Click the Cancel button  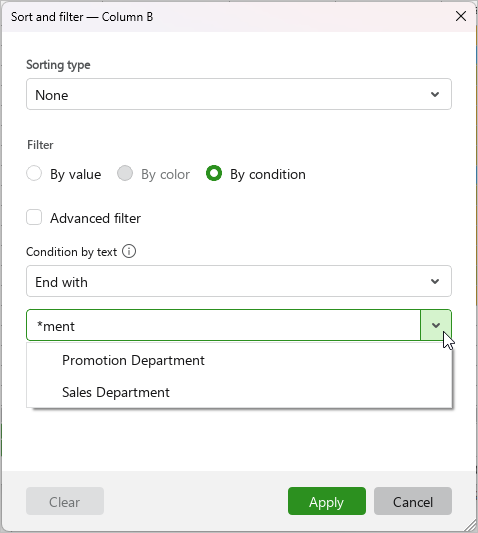[x=413, y=501]
